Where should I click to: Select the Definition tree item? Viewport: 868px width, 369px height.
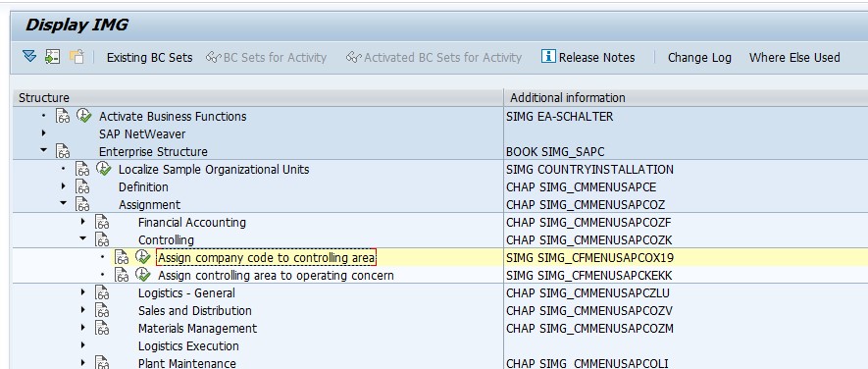pos(143,187)
